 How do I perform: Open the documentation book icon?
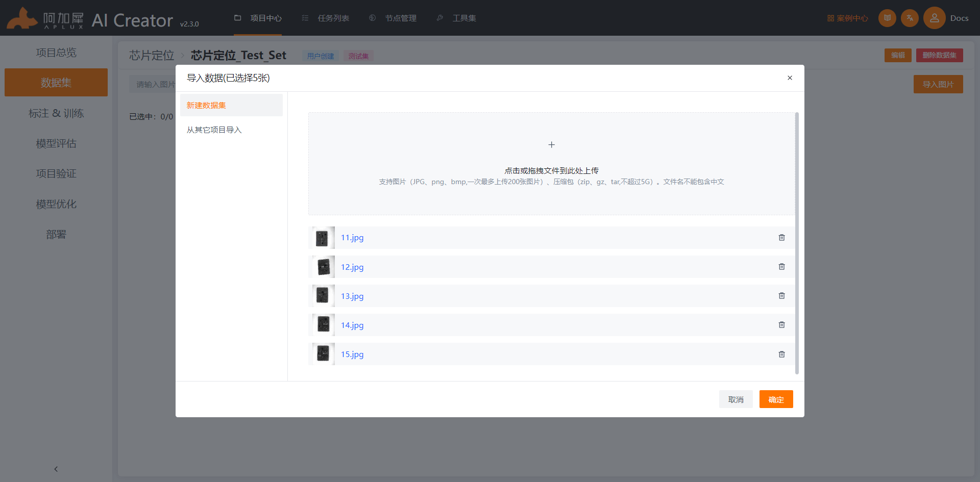pyautogui.click(x=887, y=18)
